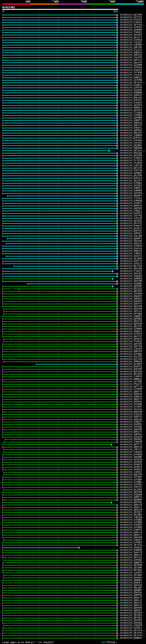Select hit name UniRef100_Q53I52
This screenshot has height=644, width=146.
131,289
